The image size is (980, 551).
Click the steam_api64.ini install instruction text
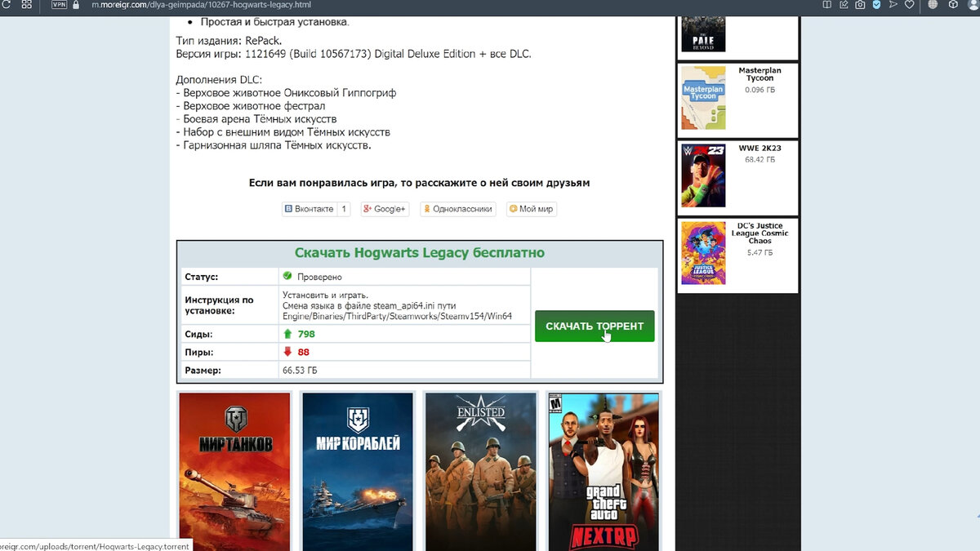tap(398, 305)
